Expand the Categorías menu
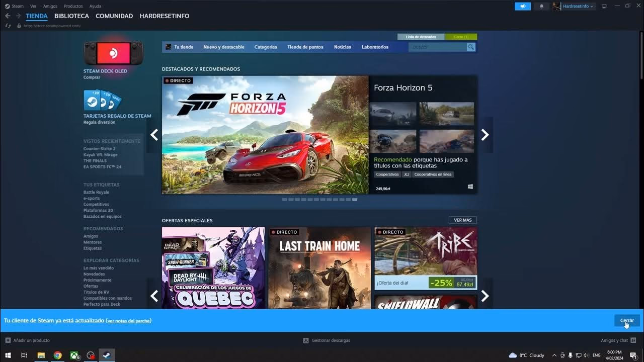The width and height of the screenshot is (644, 362). [266, 47]
